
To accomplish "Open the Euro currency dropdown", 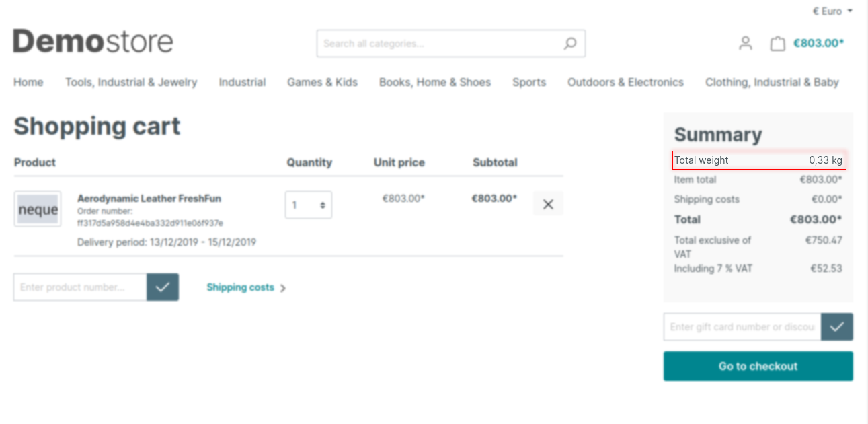I will [832, 11].
